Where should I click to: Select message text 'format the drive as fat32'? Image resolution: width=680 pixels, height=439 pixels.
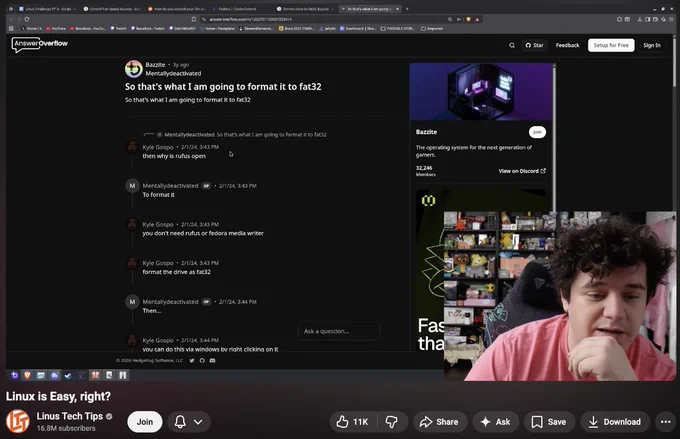[177, 272]
